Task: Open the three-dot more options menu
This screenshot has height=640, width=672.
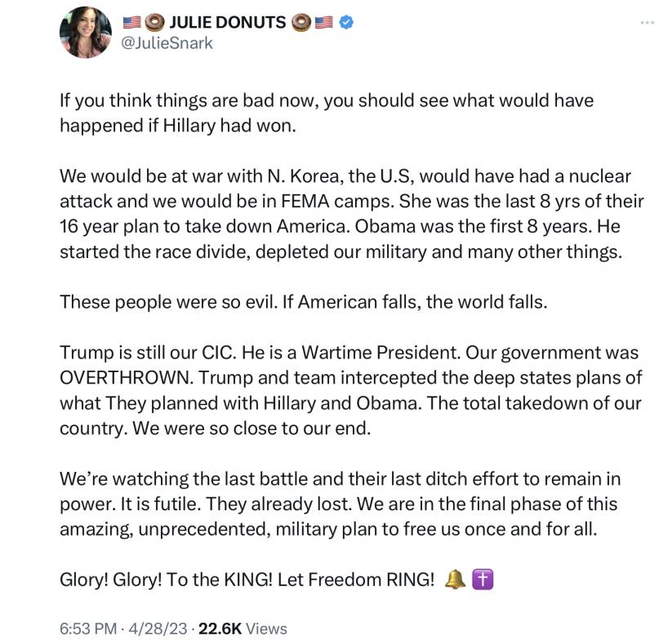Action: point(648,22)
